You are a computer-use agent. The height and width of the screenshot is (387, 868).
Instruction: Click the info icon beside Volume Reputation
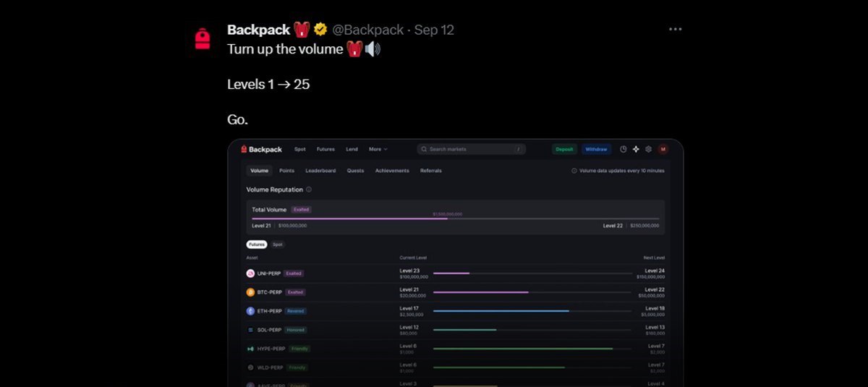click(x=309, y=190)
